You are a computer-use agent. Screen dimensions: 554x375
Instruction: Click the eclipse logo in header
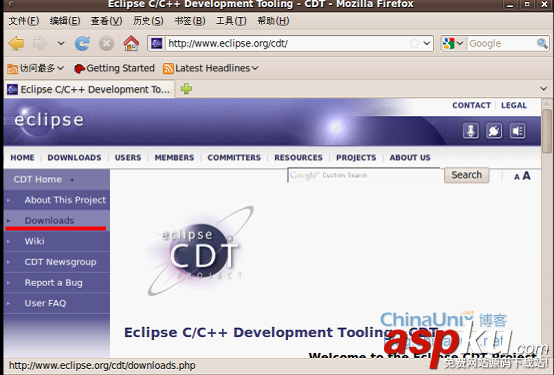point(48,121)
